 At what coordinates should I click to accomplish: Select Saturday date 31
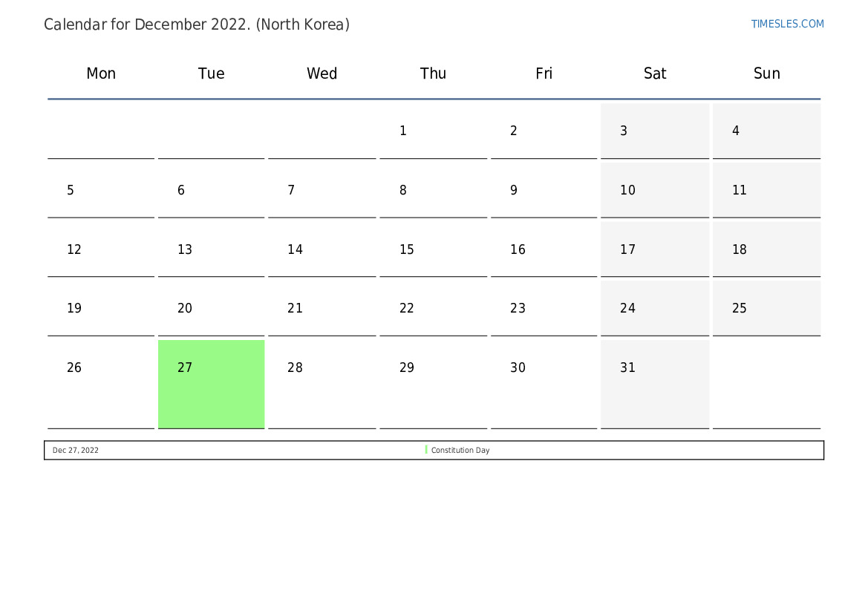[x=655, y=385]
